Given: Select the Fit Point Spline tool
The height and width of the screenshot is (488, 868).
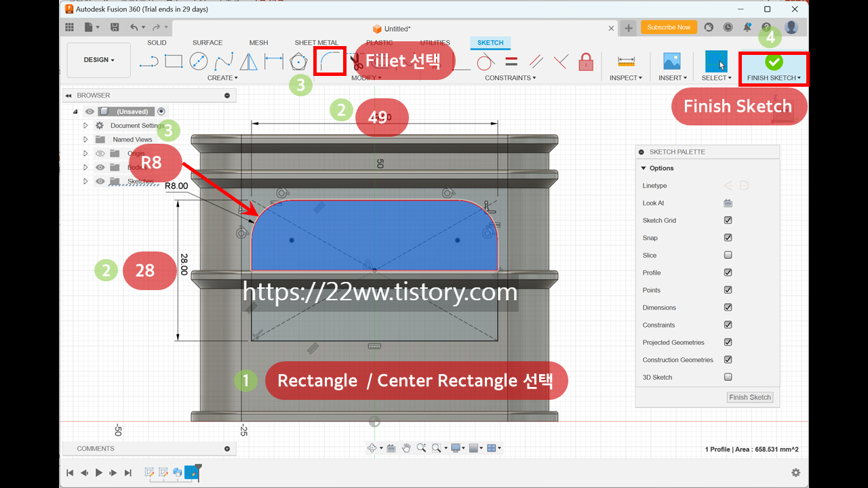Looking at the screenshot, I should (x=224, y=62).
